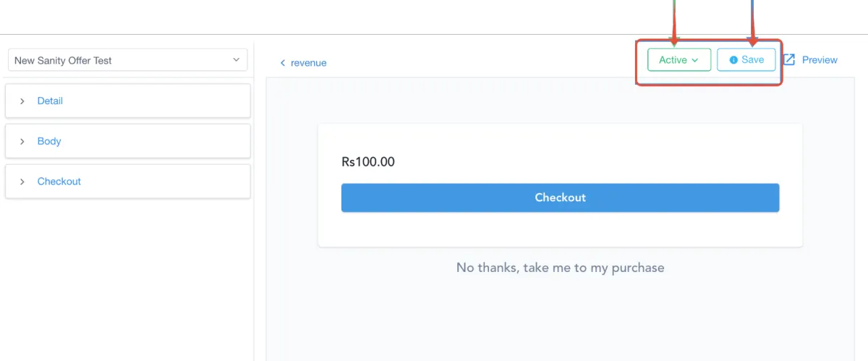
Task: Open the Active status dropdown
Action: (678, 60)
